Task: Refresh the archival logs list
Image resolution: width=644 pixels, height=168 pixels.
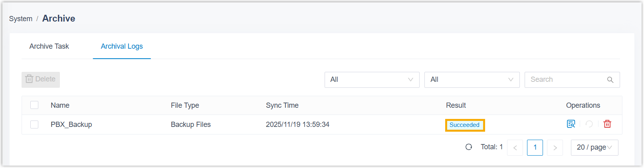Action: click(x=469, y=147)
